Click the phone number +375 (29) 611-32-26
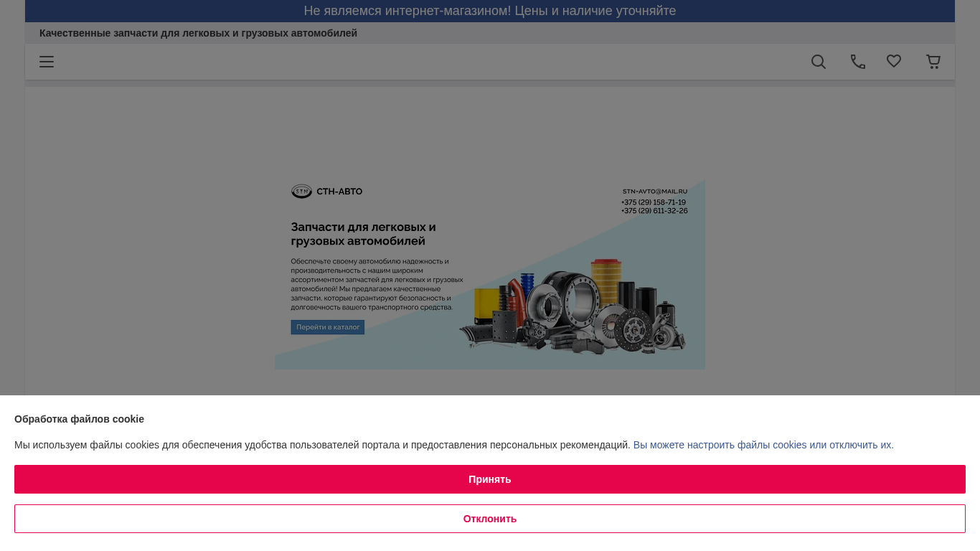 click(x=654, y=211)
